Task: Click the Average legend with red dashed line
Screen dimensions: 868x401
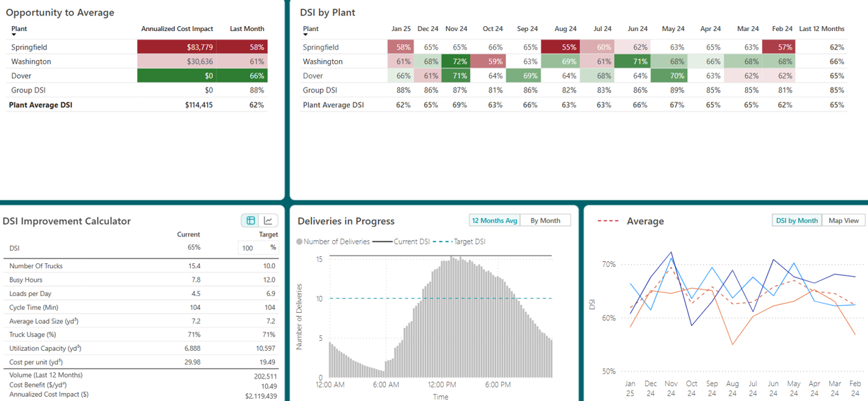Action: pyautogui.click(x=631, y=221)
